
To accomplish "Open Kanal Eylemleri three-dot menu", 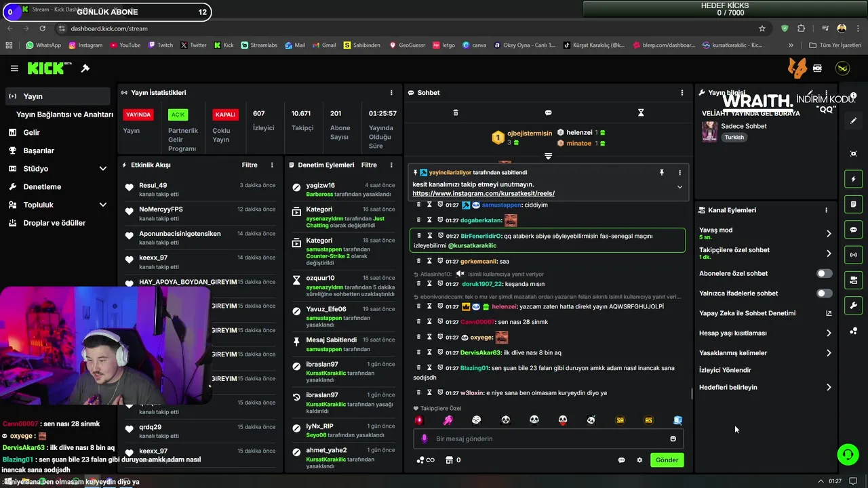I will click(826, 210).
